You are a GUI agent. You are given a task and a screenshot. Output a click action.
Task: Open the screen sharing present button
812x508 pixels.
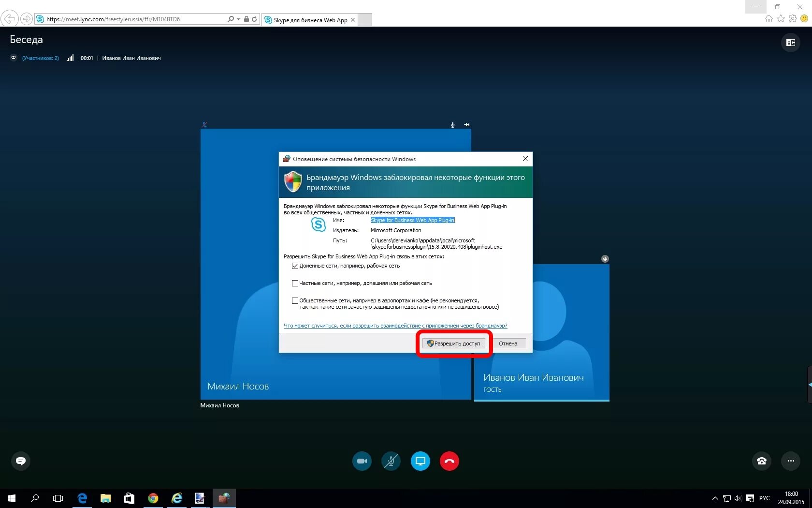pos(420,461)
